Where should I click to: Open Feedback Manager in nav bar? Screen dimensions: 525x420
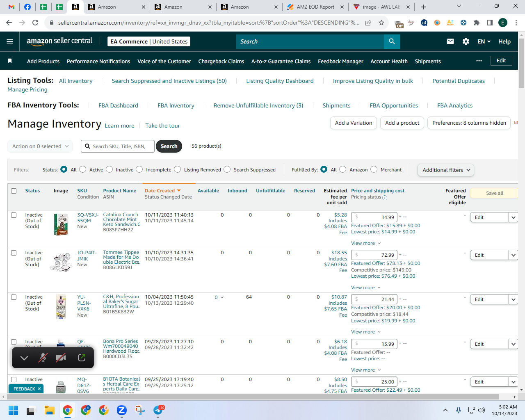tap(340, 61)
